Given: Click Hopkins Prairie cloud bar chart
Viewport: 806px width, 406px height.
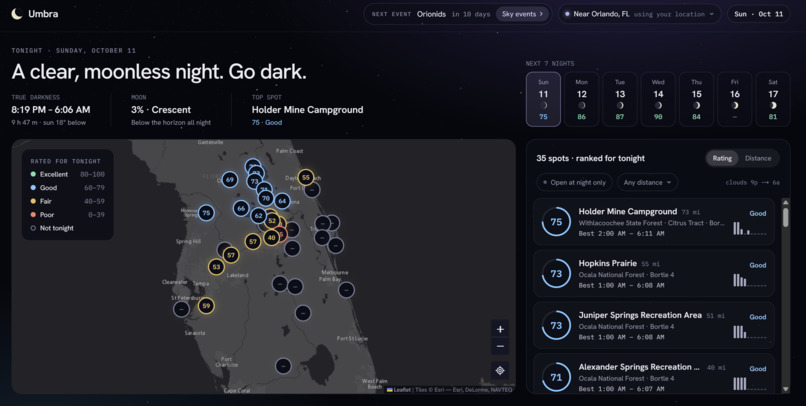Looking at the screenshot, I should [749, 281].
